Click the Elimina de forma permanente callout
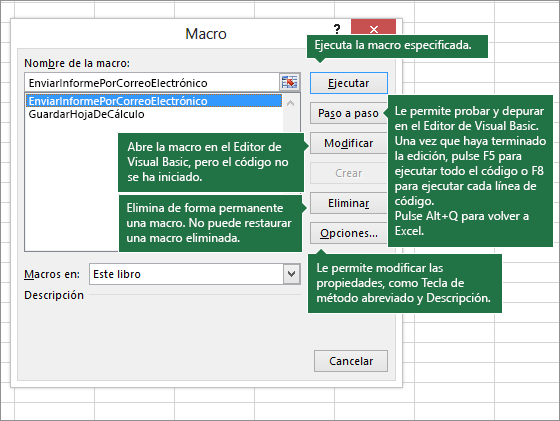The height and width of the screenshot is (421, 560). pyautogui.click(x=210, y=223)
